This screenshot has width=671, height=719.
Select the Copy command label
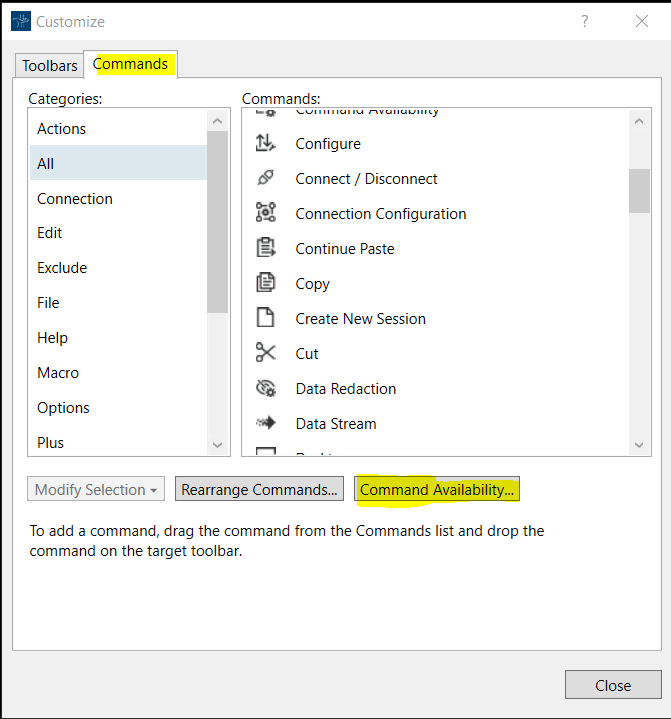(x=312, y=284)
